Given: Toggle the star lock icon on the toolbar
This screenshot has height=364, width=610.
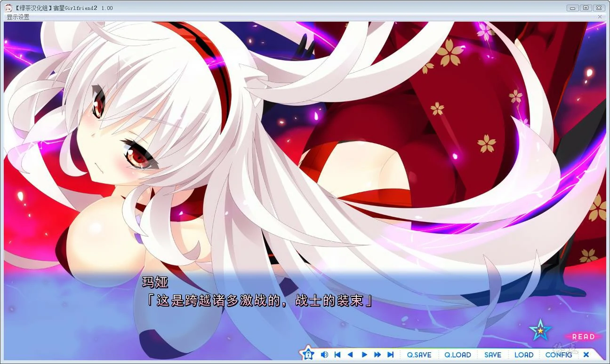Looking at the screenshot, I should (x=308, y=354).
